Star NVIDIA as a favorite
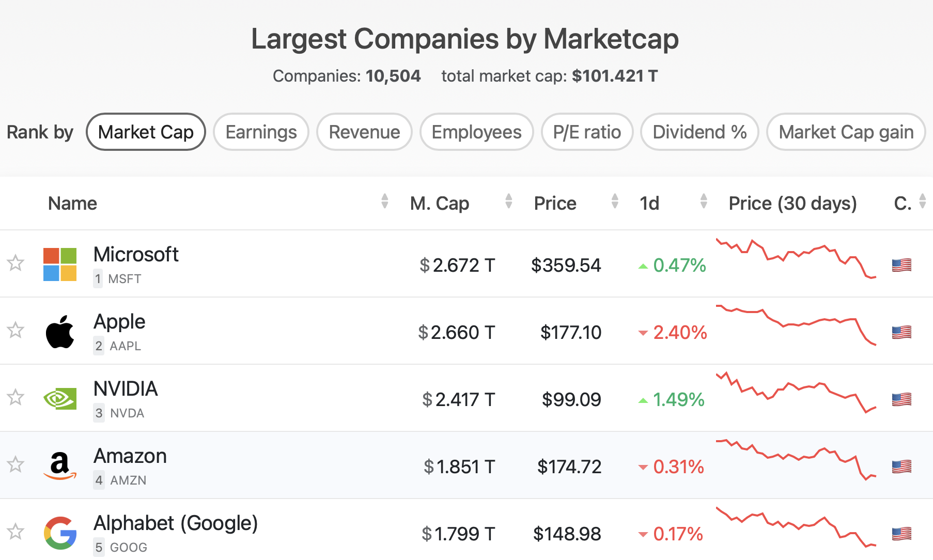Viewport: 933px width, 560px height. tap(15, 397)
